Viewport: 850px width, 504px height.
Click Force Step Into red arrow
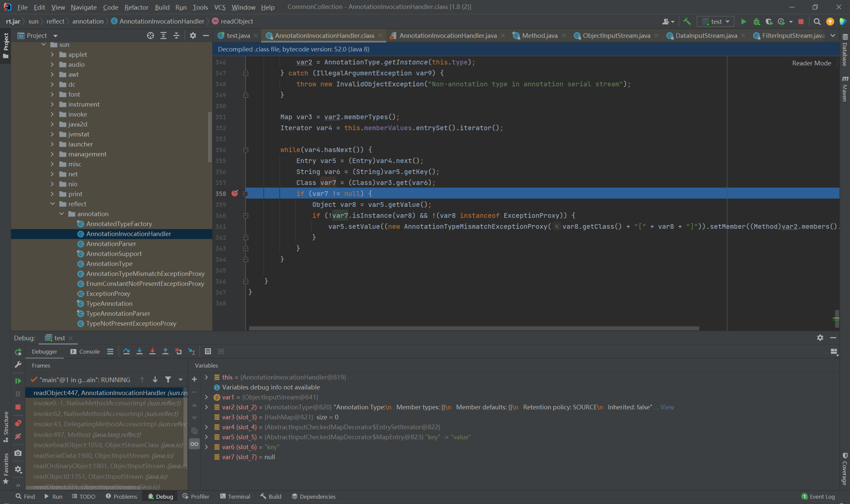pyautogui.click(x=152, y=352)
